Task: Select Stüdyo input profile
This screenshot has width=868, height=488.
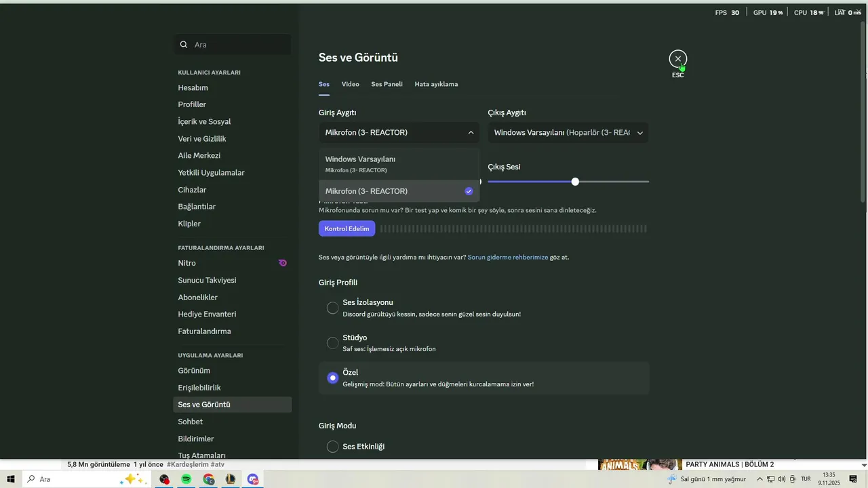Action: pos(332,343)
